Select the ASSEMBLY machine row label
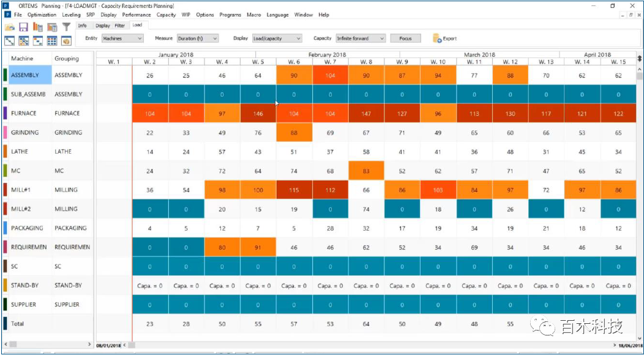Image resolution: width=644 pixels, height=355 pixels. tap(26, 75)
